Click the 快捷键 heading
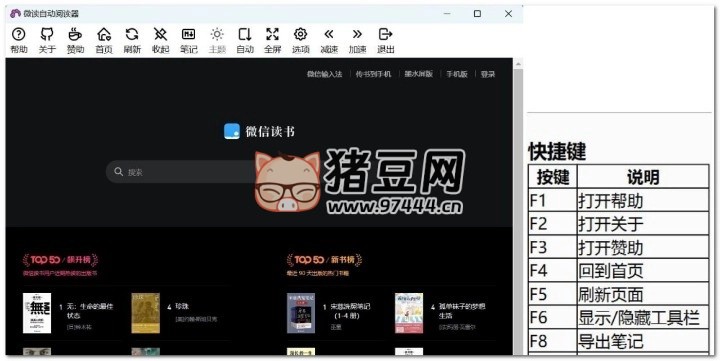The image size is (720, 361). click(x=557, y=151)
